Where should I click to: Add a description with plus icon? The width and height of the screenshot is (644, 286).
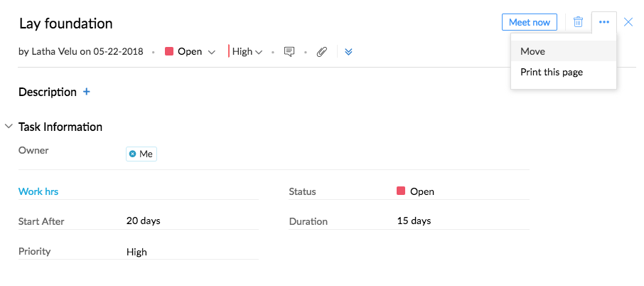tap(86, 92)
